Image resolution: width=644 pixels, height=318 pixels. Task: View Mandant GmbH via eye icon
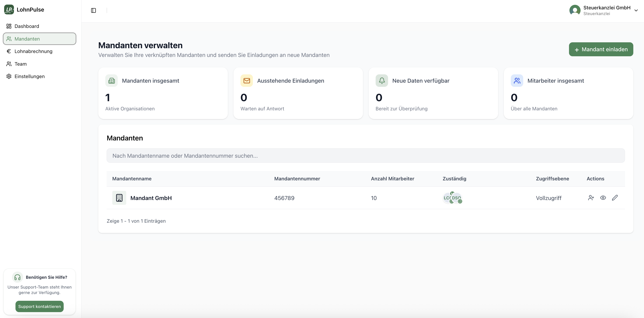pos(603,198)
